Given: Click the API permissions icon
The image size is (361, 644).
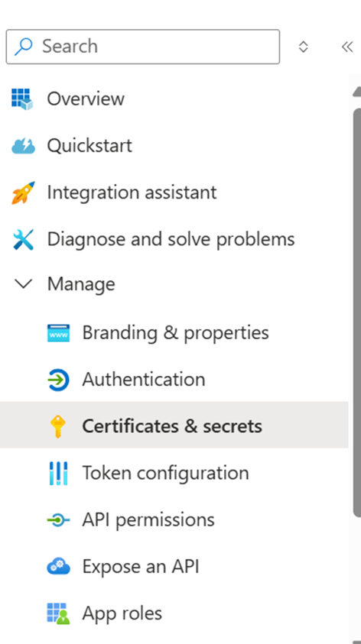Looking at the screenshot, I should (58, 520).
